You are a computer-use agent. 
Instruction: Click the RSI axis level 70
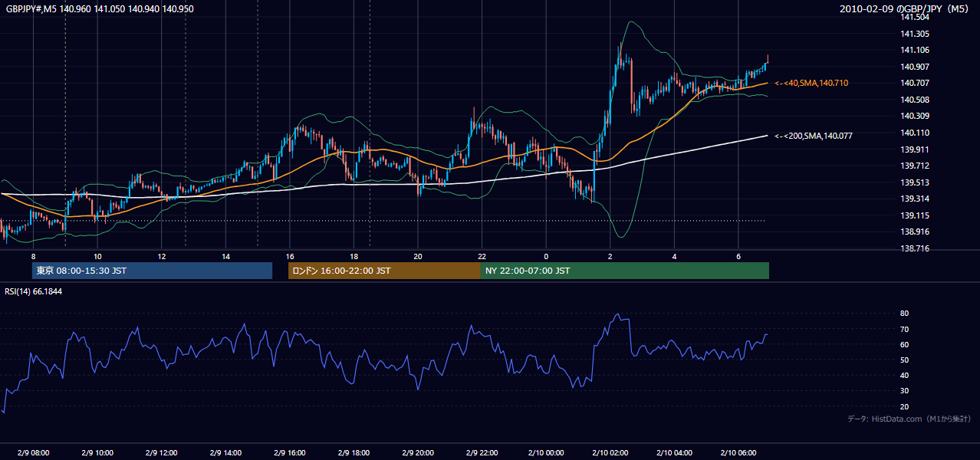click(x=904, y=329)
